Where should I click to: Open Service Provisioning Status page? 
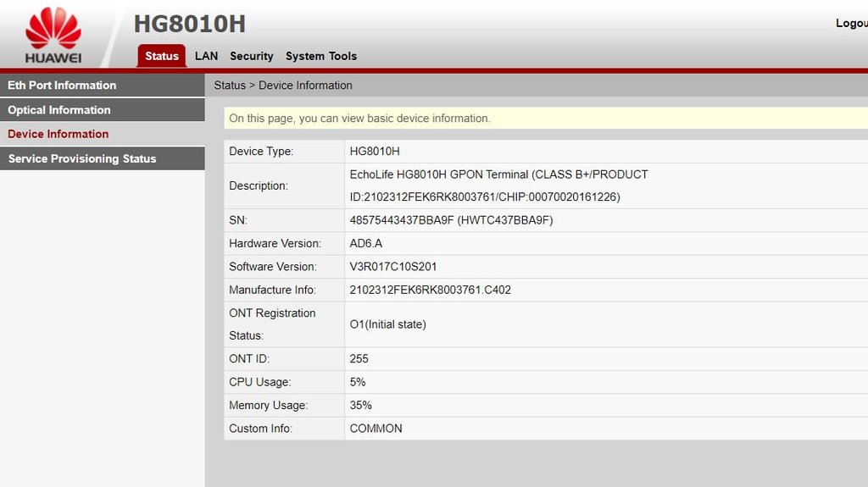pyautogui.click(x=103, y=158)
